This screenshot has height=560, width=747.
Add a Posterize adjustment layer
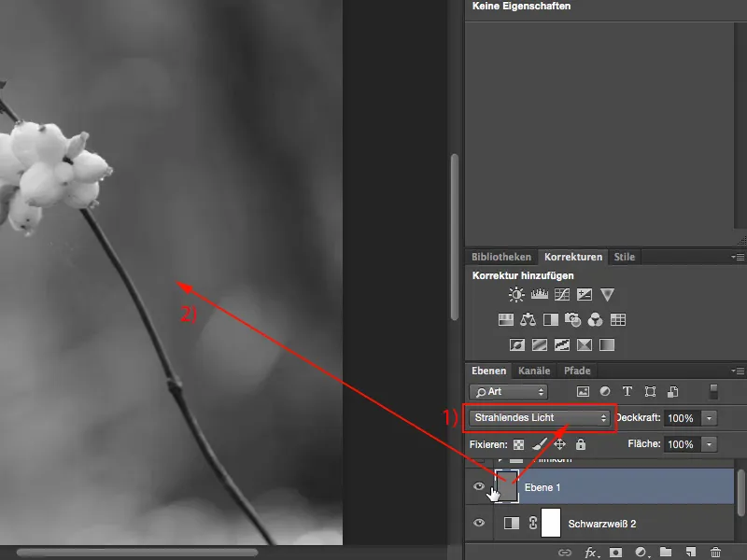[540, 344]
